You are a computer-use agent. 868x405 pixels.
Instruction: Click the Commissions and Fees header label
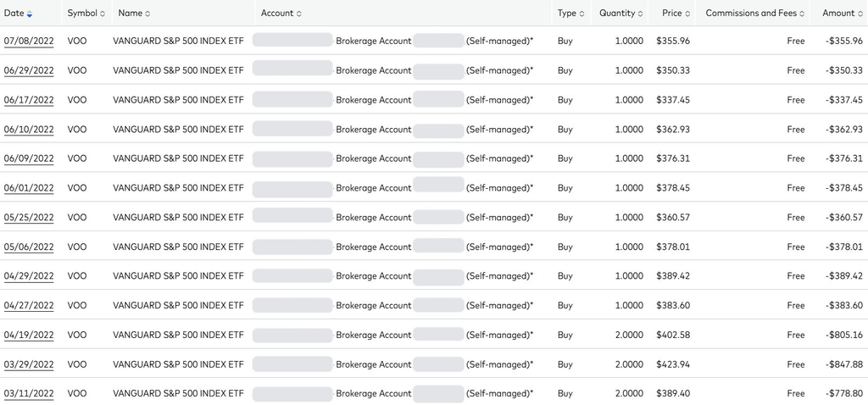(751, 14)
